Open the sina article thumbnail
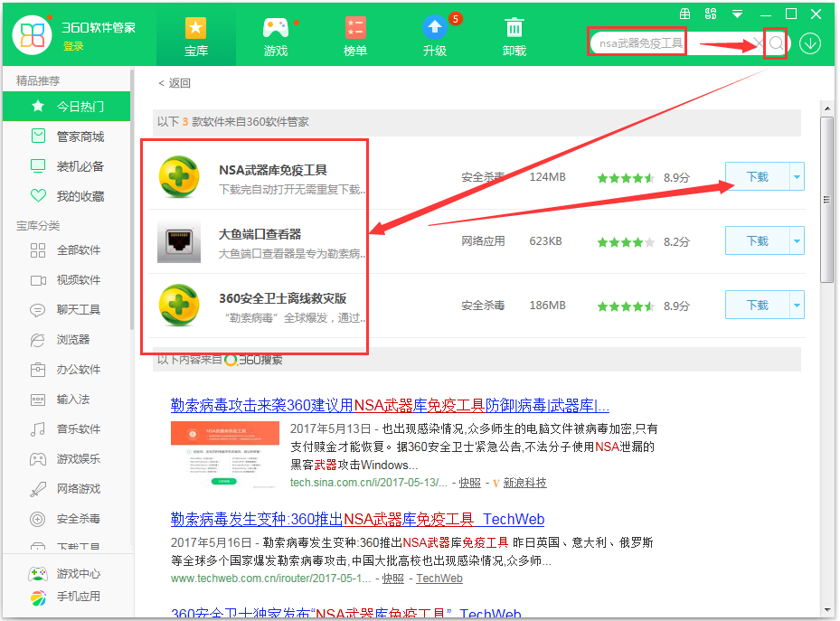 tap(225, 455)
